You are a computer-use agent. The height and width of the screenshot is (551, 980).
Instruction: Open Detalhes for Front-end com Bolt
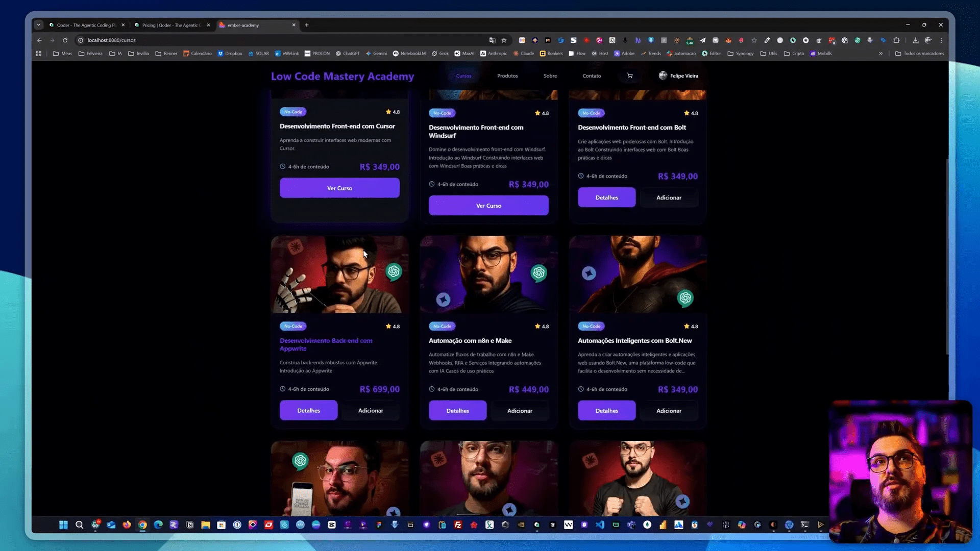click(606, 197)
